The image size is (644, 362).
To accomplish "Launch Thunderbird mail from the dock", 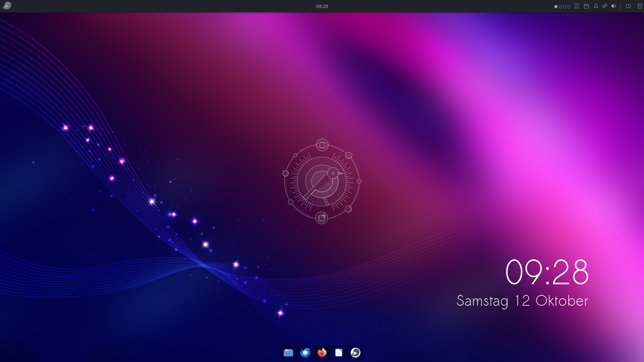I will [305, 353].
